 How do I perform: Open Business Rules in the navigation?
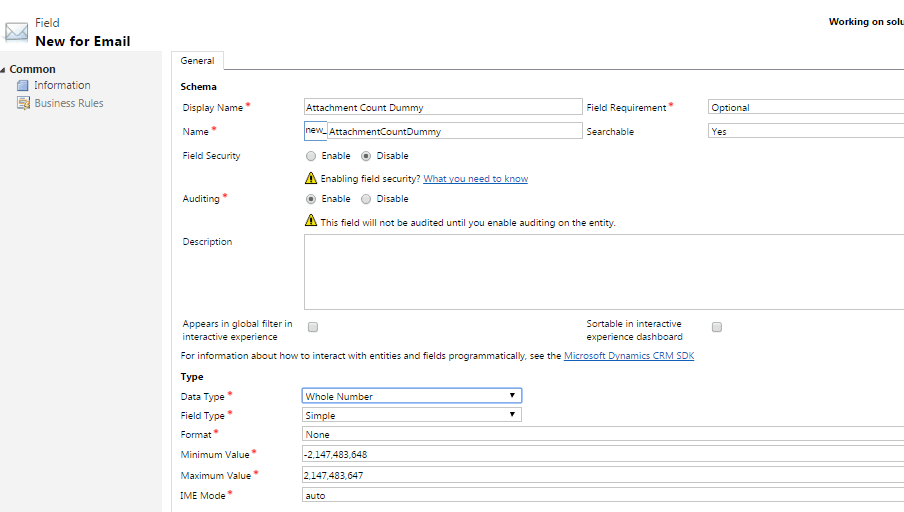pos(69,103)
